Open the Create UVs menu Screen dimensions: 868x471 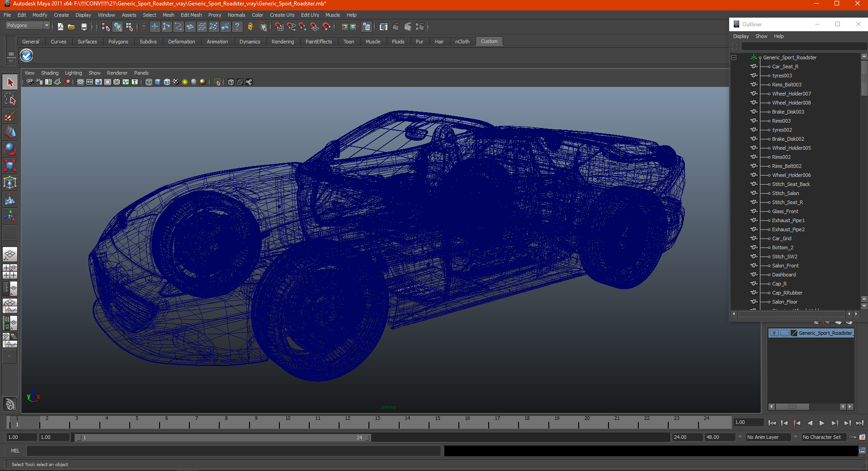tap(282, 15)
